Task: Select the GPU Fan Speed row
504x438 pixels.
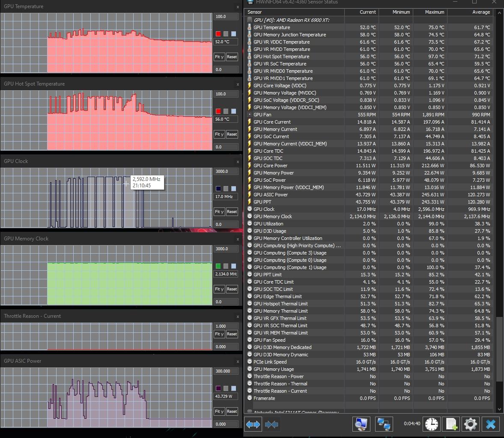Action: click(369, 340)
